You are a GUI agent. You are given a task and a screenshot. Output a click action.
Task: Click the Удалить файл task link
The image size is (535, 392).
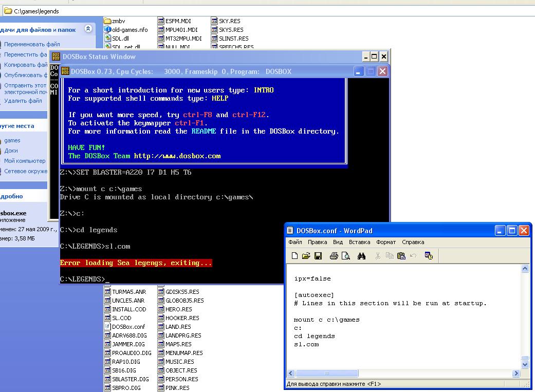tap(23, 101)
